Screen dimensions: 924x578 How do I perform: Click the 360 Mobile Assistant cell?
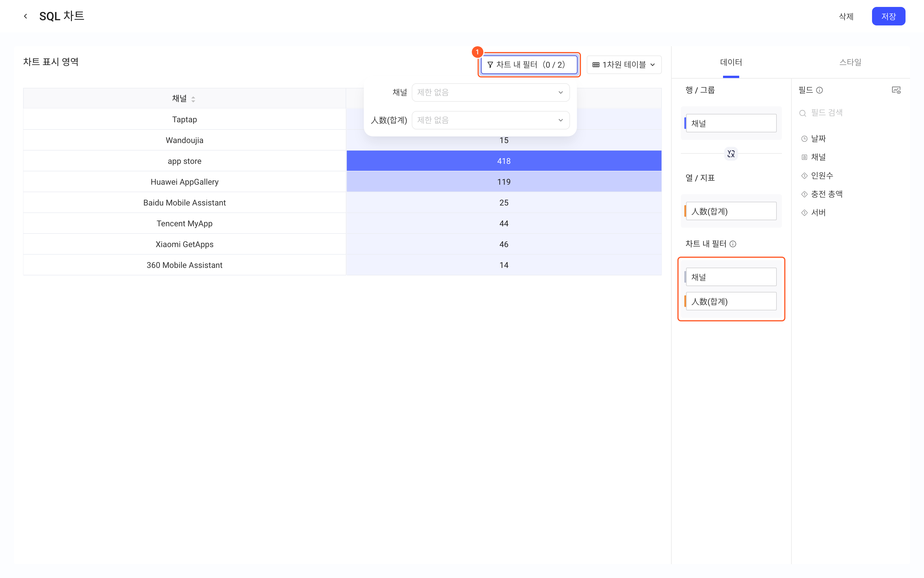pos(185,265)
